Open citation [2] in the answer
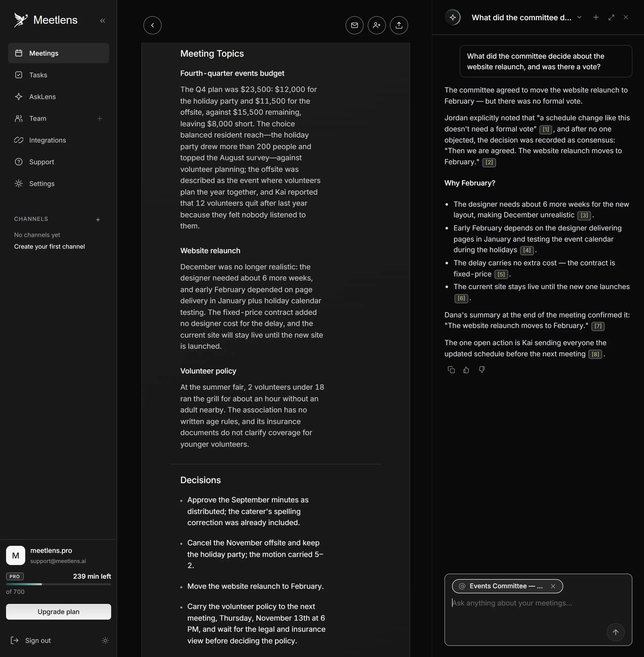The height and width of the screenshot is (657, 644). coord(489,162)
